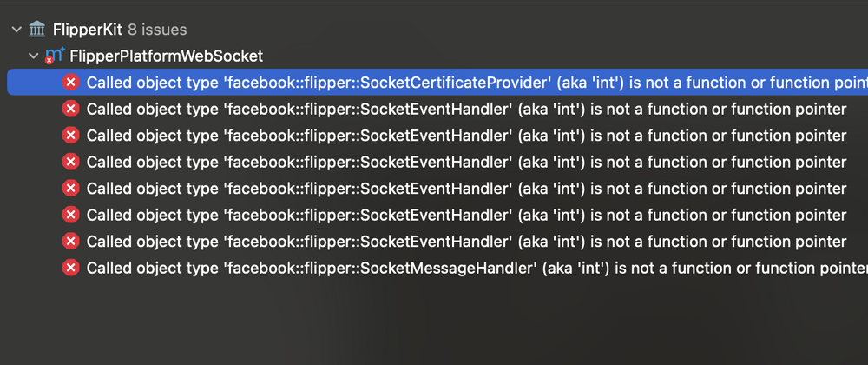Jump to the third SocketEventHandler error text

pyautogui.click(x=466, y=162)
